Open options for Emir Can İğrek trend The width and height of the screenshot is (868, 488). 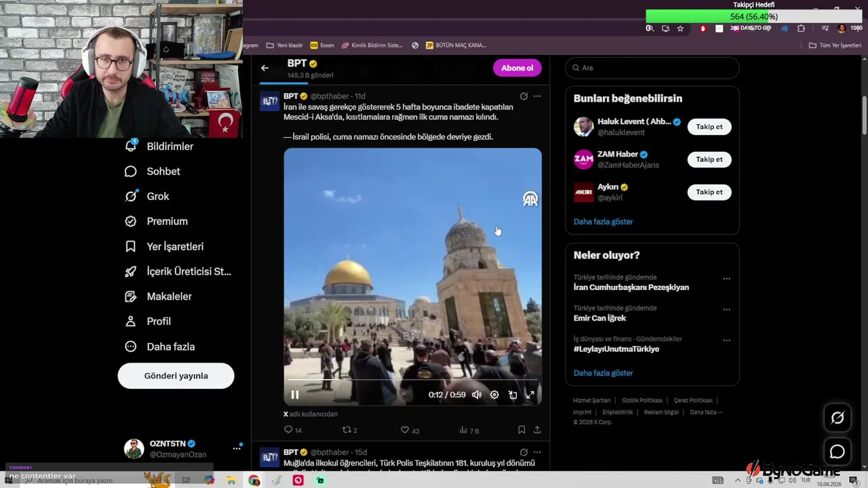click(726, 309)
